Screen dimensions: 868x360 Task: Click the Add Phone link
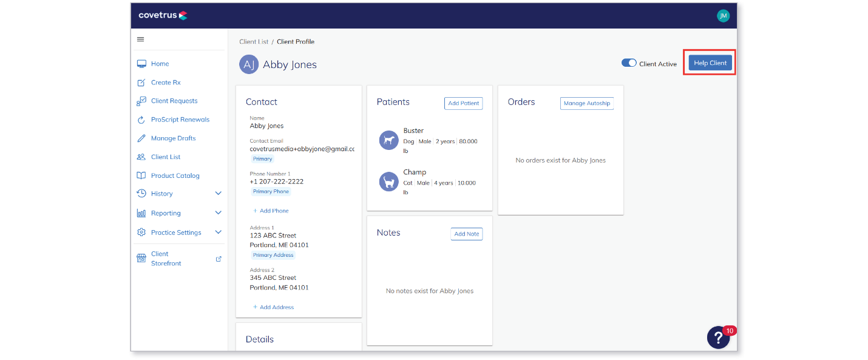pos(271,211)
